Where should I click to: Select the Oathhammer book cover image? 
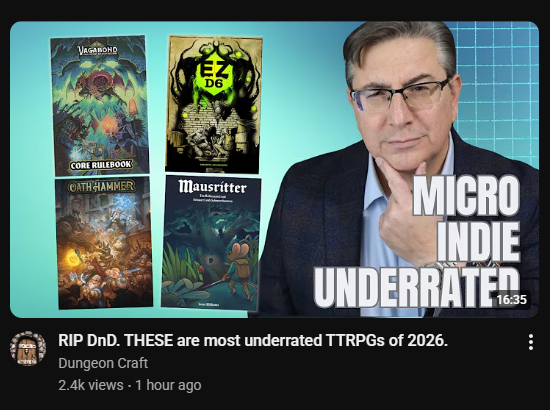point(104,243)
